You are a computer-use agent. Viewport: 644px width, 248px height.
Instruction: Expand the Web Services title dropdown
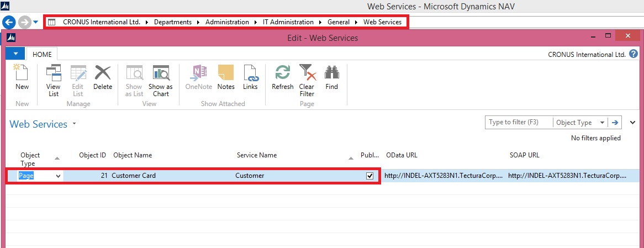75,123
